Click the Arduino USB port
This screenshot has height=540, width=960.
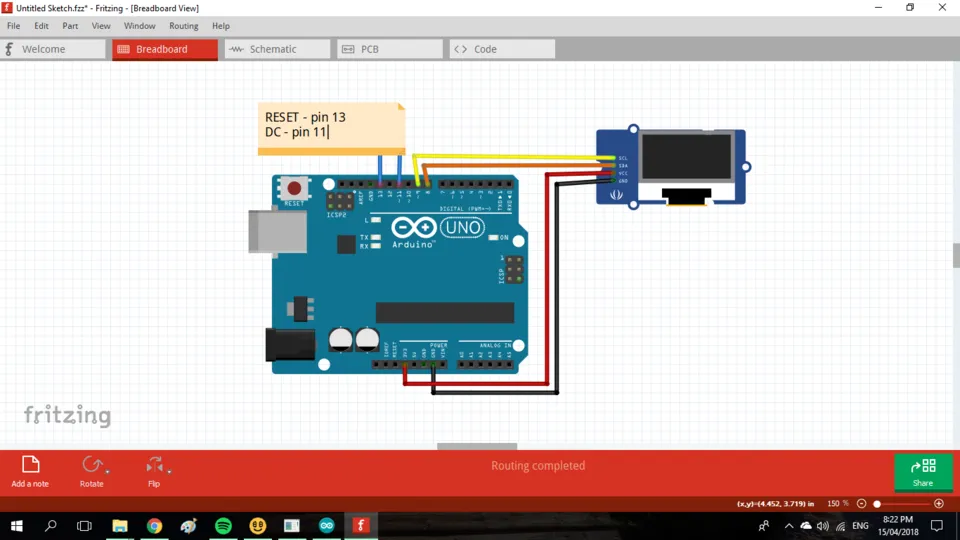pyautogui.click(x=277, y=231)
